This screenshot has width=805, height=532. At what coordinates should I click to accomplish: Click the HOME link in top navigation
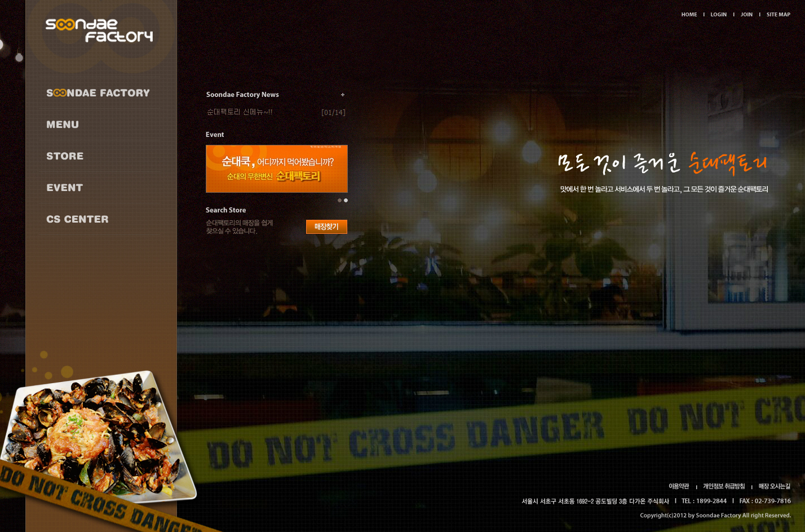(x=689, y=15)
